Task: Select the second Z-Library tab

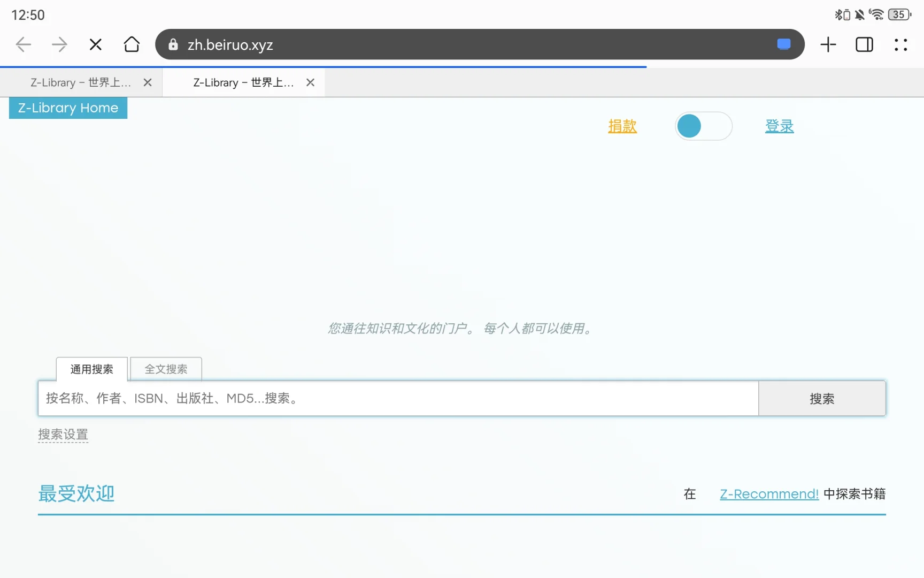Action: [243, 82]
